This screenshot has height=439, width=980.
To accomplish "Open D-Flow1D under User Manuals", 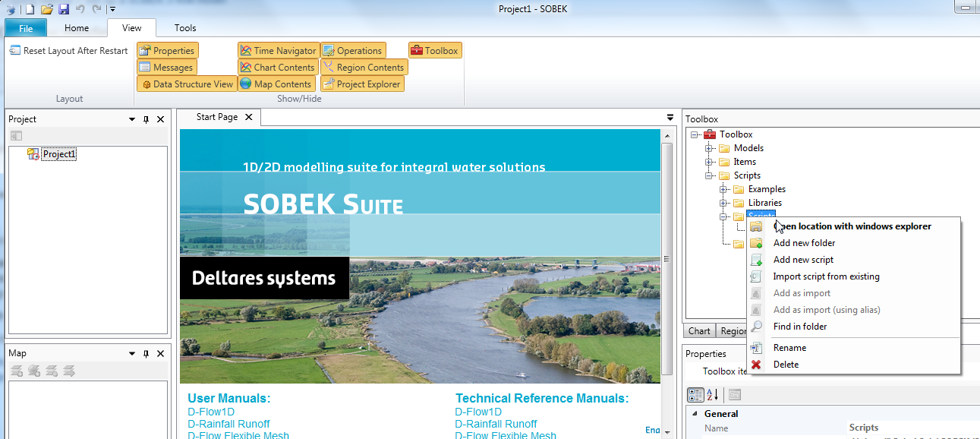I will click(211, 412).
